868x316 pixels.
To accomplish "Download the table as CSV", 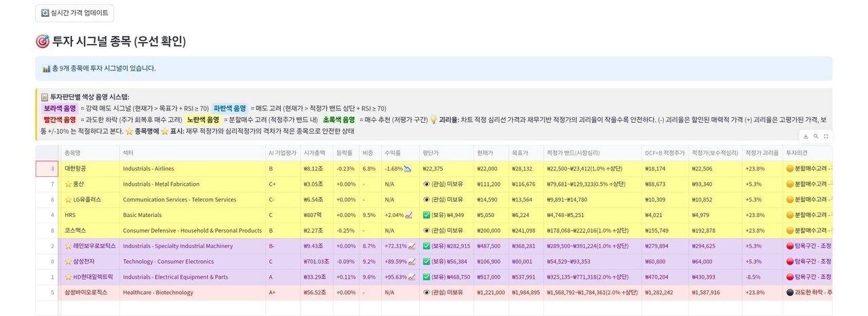I will (805, 136).
